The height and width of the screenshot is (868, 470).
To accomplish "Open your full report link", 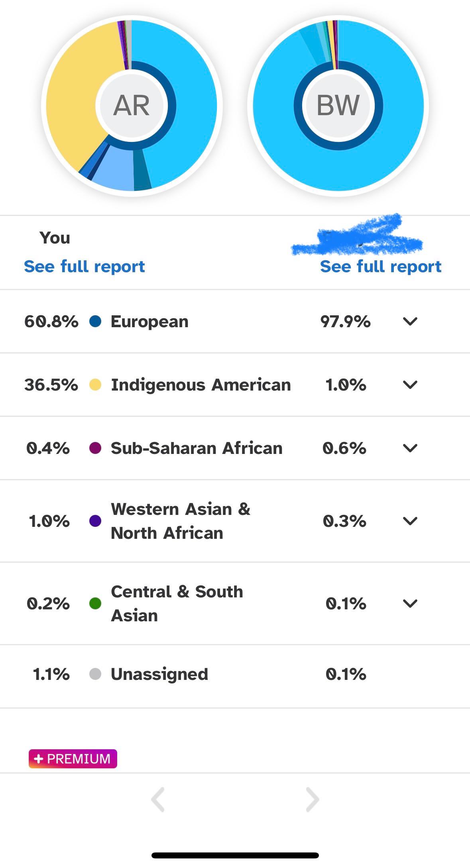I will (x=85, y=266).
